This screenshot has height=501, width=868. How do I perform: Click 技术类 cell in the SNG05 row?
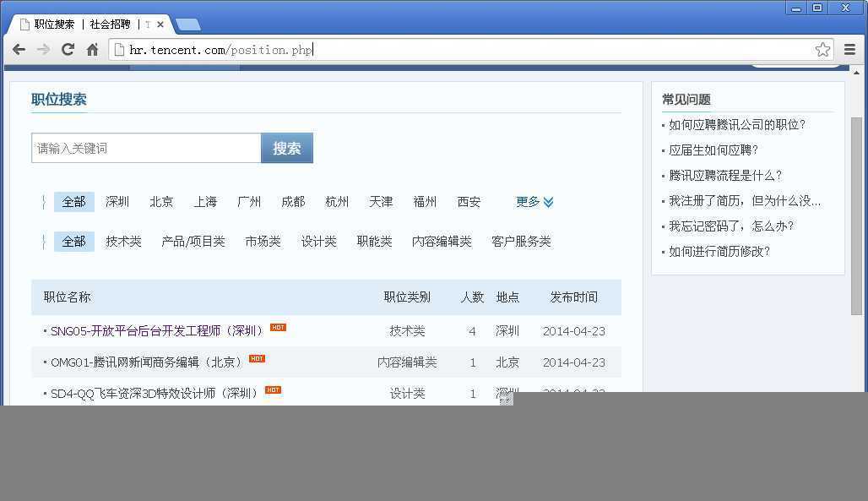click(407, 331)
